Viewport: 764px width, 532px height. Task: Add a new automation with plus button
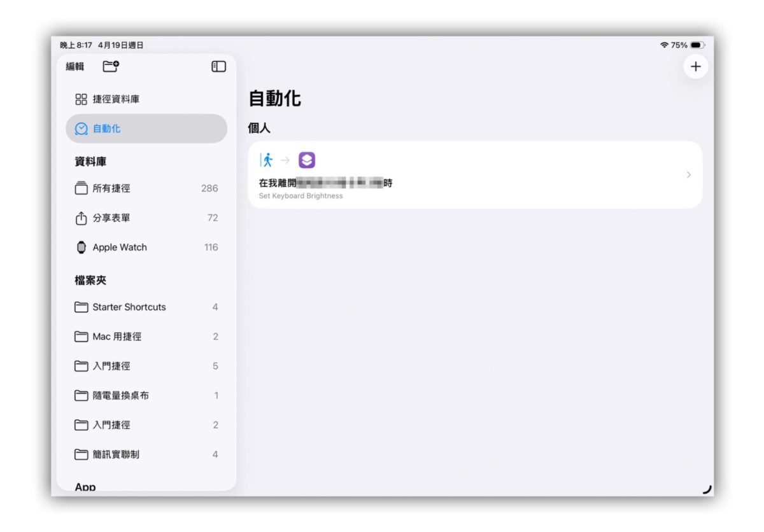(696, 66)
